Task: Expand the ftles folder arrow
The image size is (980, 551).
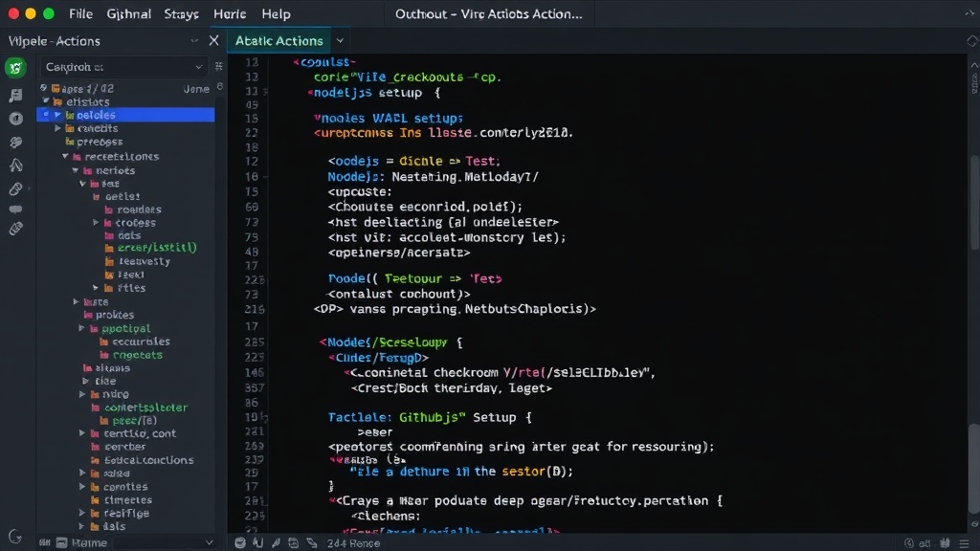Action: [96, 288]
